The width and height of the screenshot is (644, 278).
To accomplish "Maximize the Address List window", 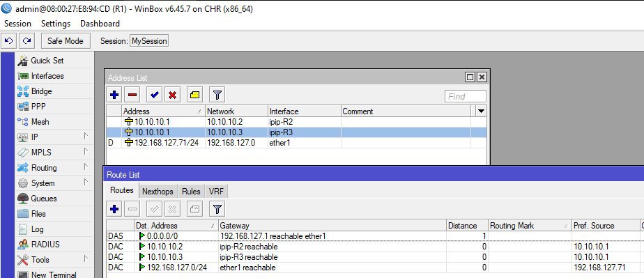I will (x=470, y=77).
